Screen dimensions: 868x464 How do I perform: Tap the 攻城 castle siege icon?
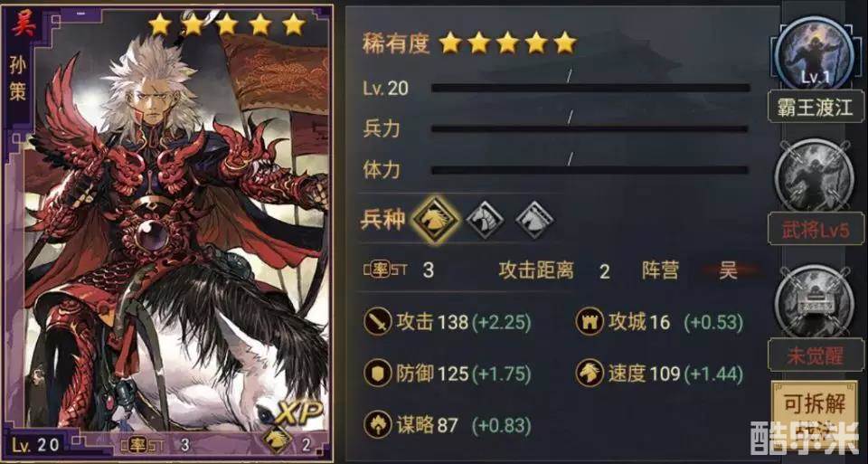pyautogui.click(x=590, y=322)
